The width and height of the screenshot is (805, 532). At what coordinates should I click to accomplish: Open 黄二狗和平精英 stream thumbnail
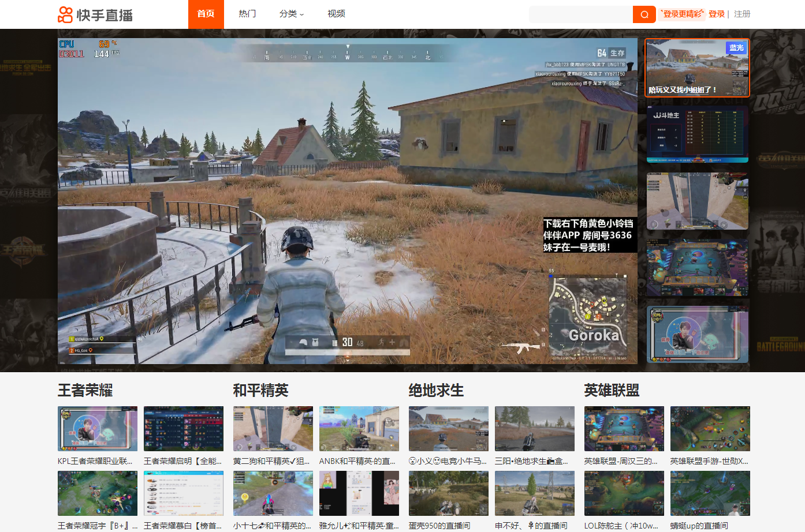(273, 429)
